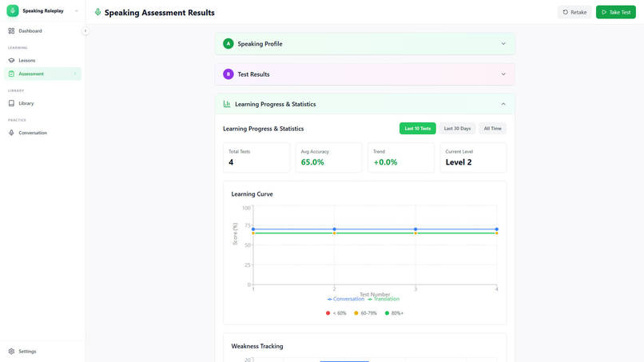Click the Speaking Assessment Results page title

point(159,13)
